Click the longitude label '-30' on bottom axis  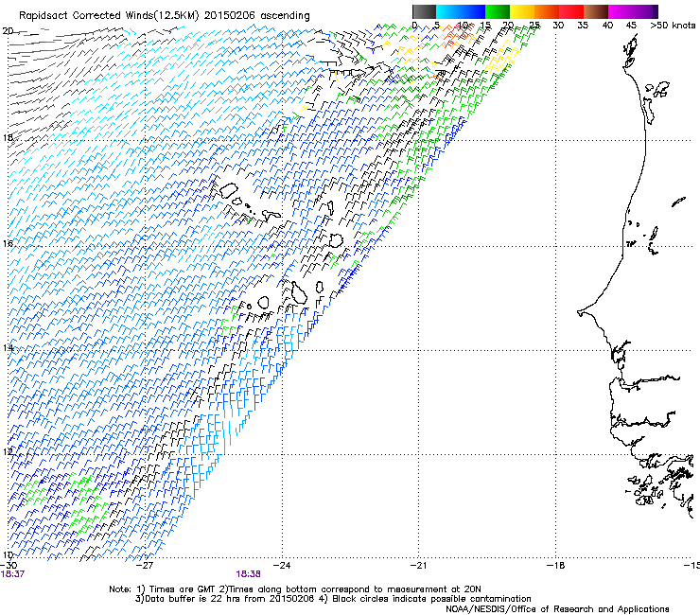coord(9,566)
